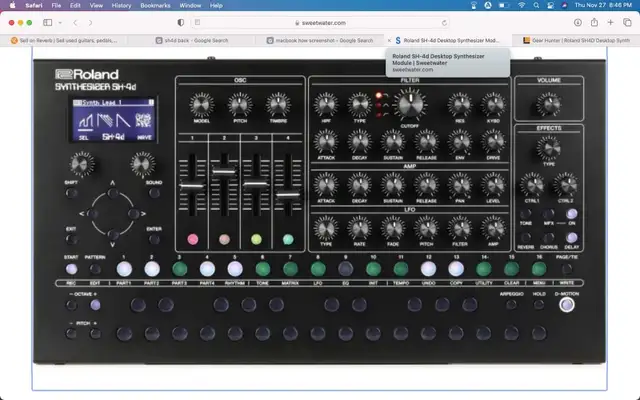This screenshot has height=400, width=640.
Task: Click the yellow-green button under OSC fader 3
Action: point(256,239)
